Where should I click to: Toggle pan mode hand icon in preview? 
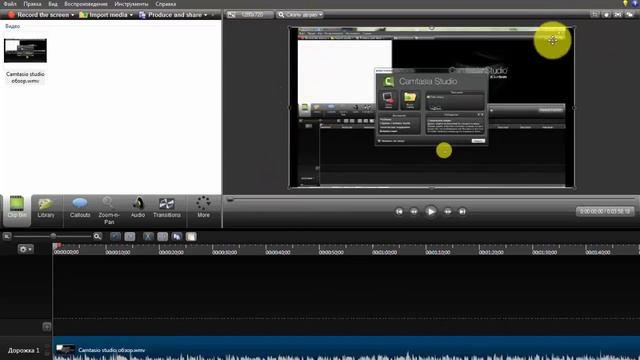(607, 14)
